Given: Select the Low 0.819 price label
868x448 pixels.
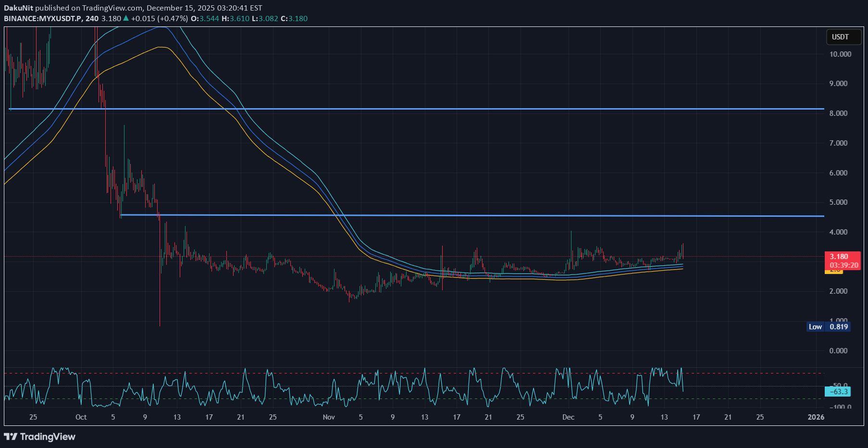Looking at the screenshot, I should point(829,327).
